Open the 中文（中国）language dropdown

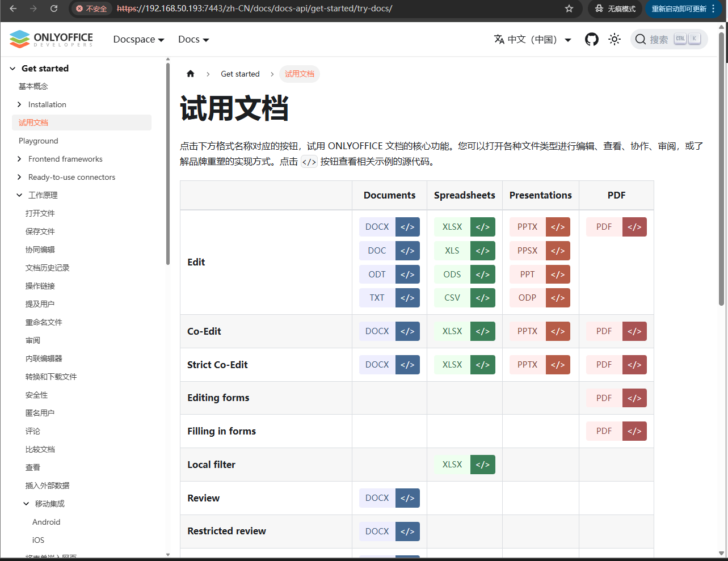tap(533, 39)
